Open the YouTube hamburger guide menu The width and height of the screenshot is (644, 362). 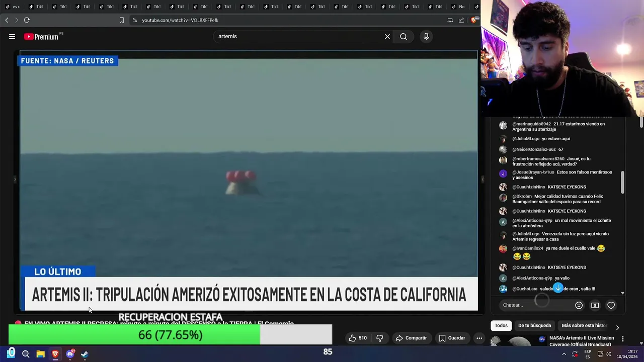12,36
